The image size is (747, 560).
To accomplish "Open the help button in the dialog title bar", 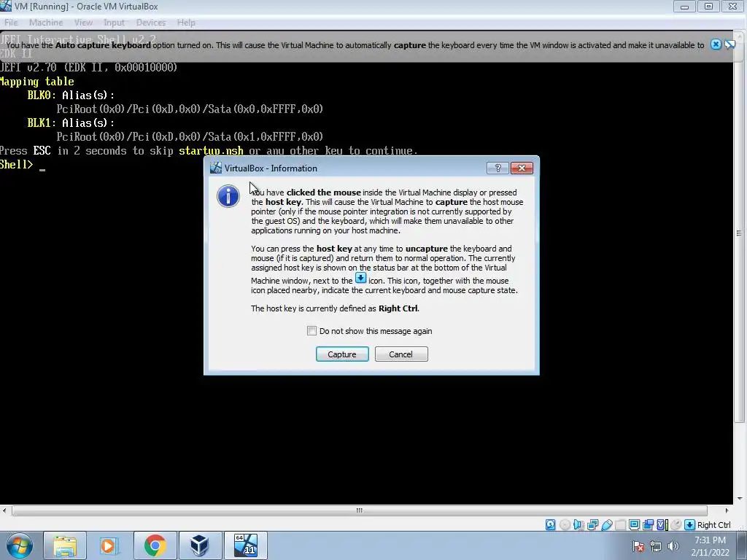I will point(498,168).
